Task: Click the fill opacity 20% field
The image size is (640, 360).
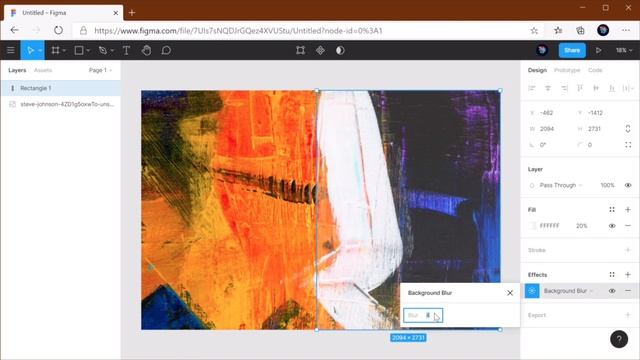Action: pos(582,226)
